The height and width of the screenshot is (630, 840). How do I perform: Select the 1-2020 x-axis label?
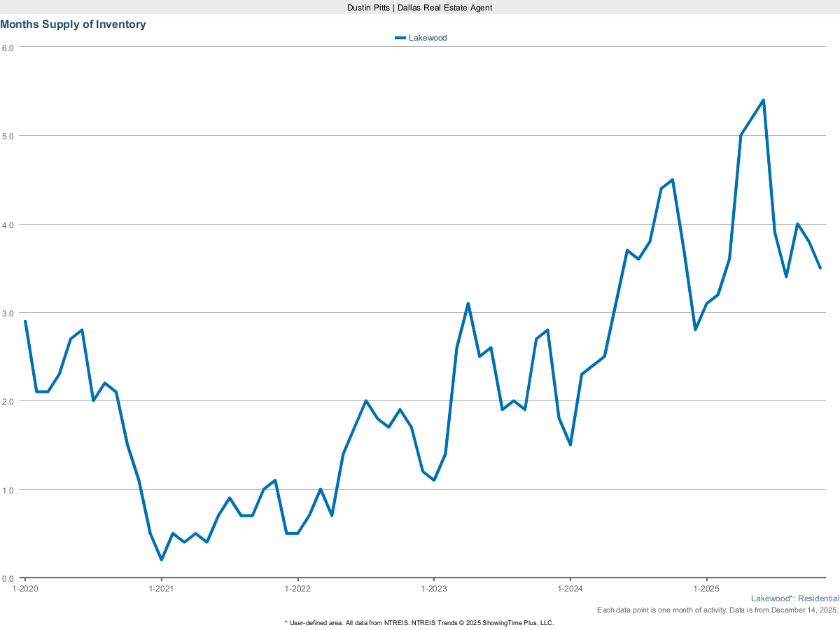(25, 589)
